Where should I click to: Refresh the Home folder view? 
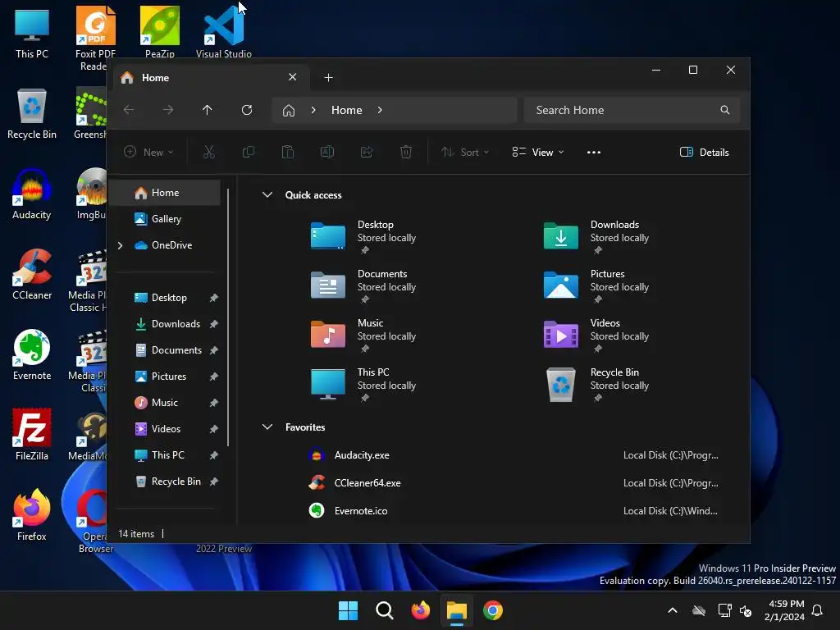pyautogui.click(x=247, y=110)
